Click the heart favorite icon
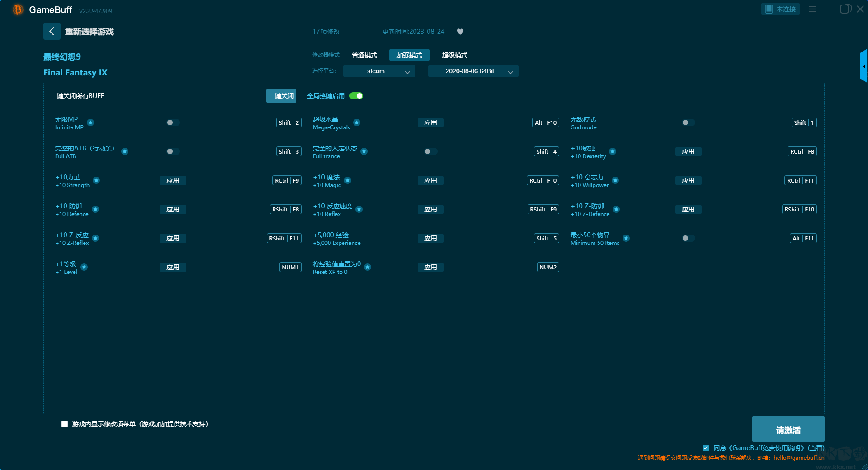Image resolution: width=868 pixels, height=470 pixels. (460, 32)
